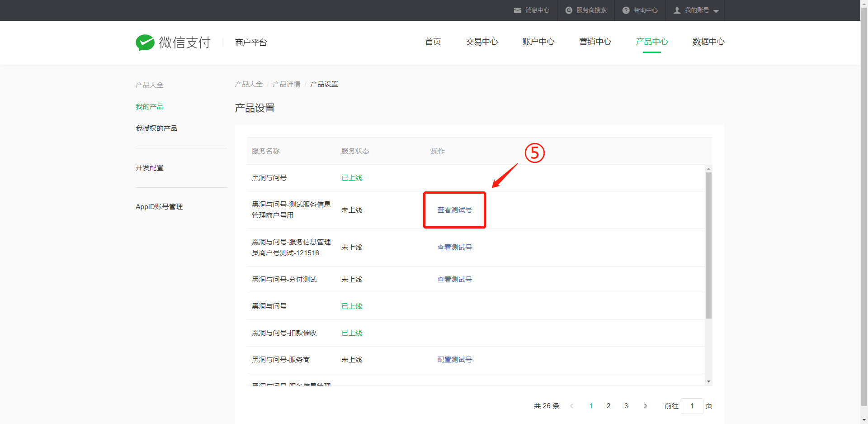Click the 商户平台 header label

251,43
